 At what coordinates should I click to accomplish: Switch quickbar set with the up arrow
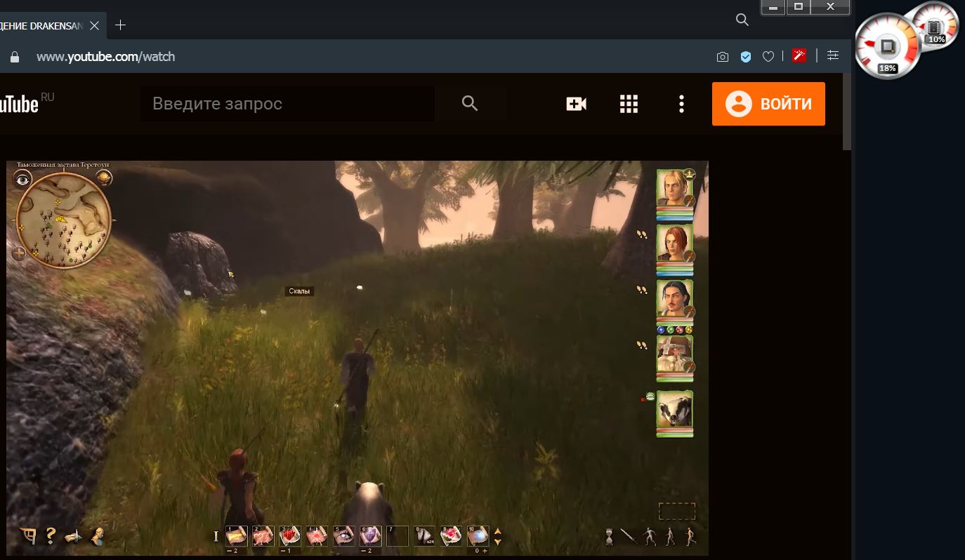(x=498, y=531)
